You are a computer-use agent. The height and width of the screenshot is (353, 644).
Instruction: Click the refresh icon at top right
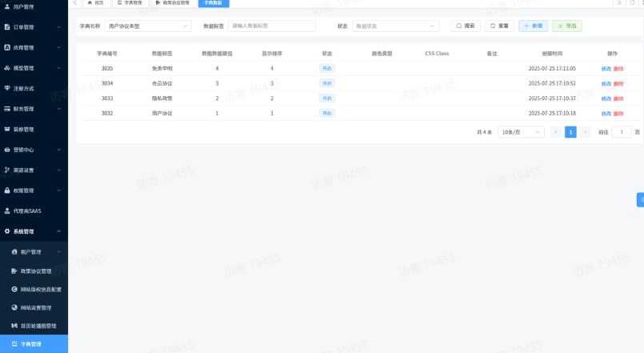[x=632, y=3]
